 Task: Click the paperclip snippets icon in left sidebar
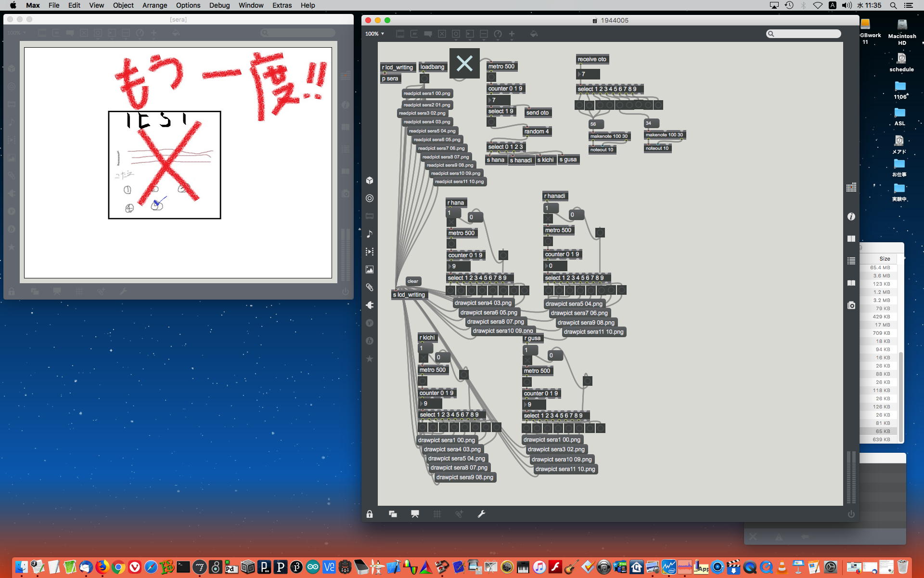pyautogui.click(x=370, y=288)
